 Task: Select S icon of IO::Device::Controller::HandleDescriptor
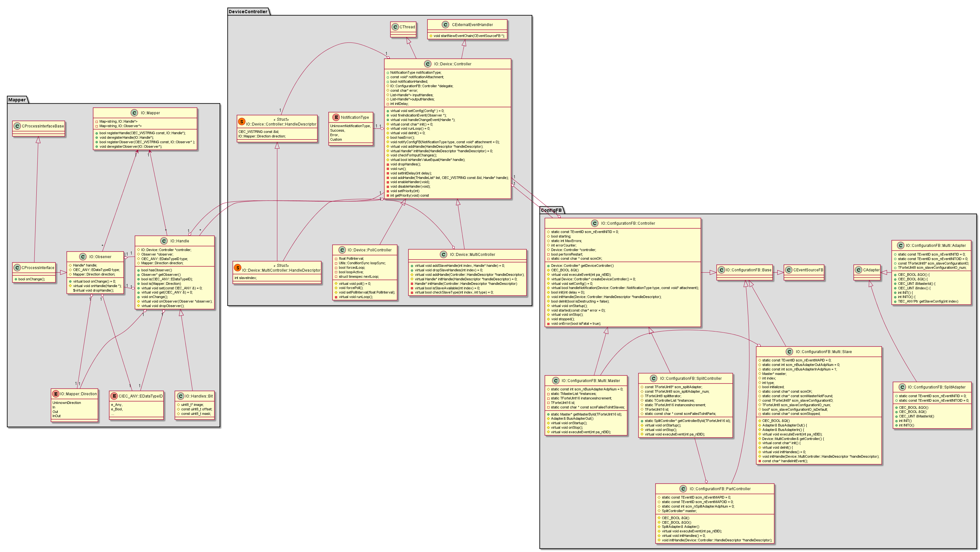click(242, 122)
